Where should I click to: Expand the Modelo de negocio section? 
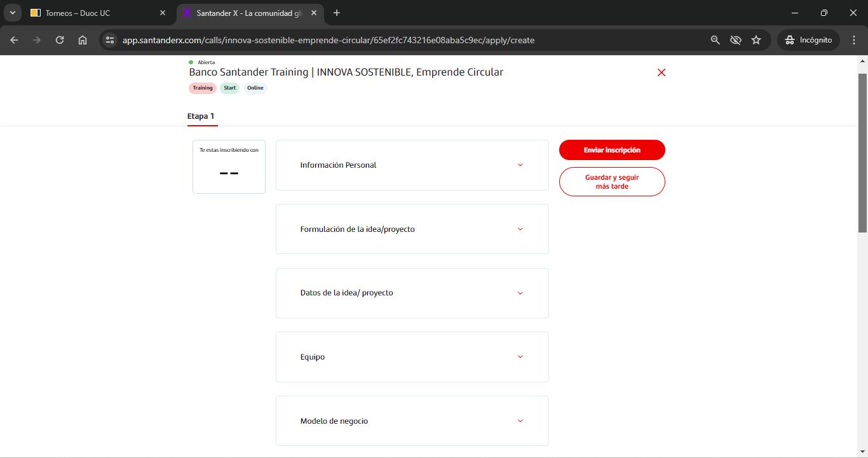click(x=412, y=421)
